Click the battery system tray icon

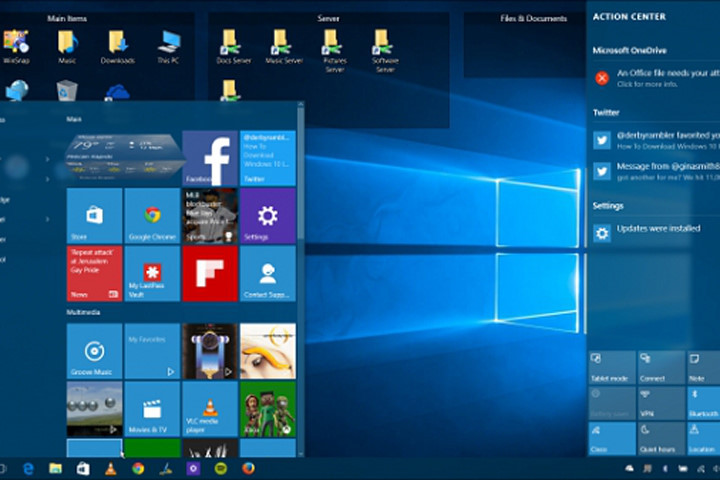click(x=683, y=469)
